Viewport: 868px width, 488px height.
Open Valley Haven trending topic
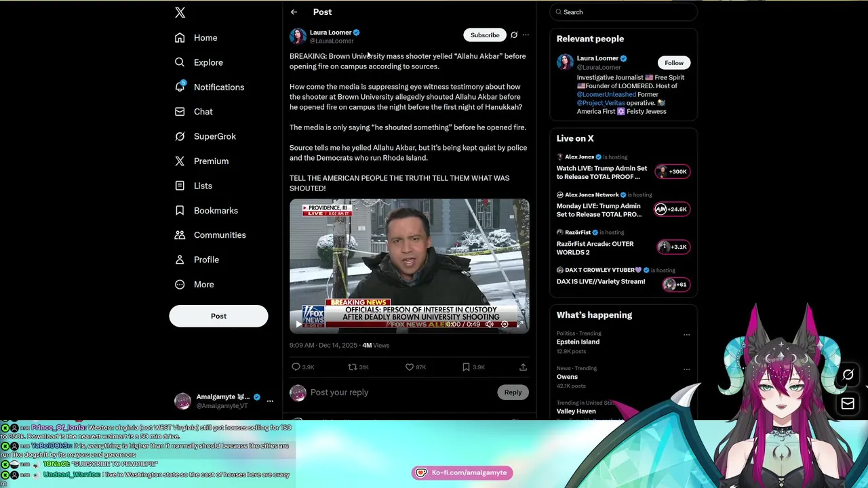(x=576, y=411)
